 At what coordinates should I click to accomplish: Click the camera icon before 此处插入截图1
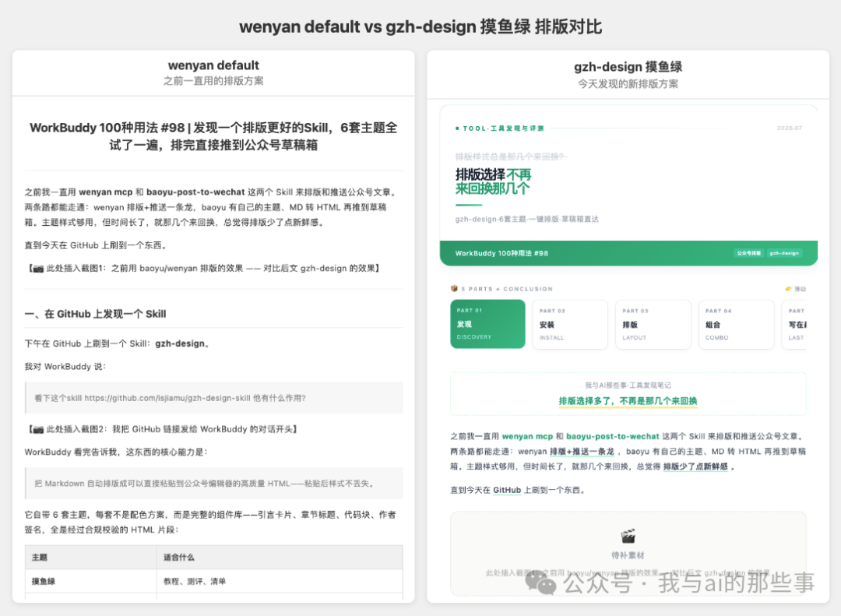(x=38, y=269)
